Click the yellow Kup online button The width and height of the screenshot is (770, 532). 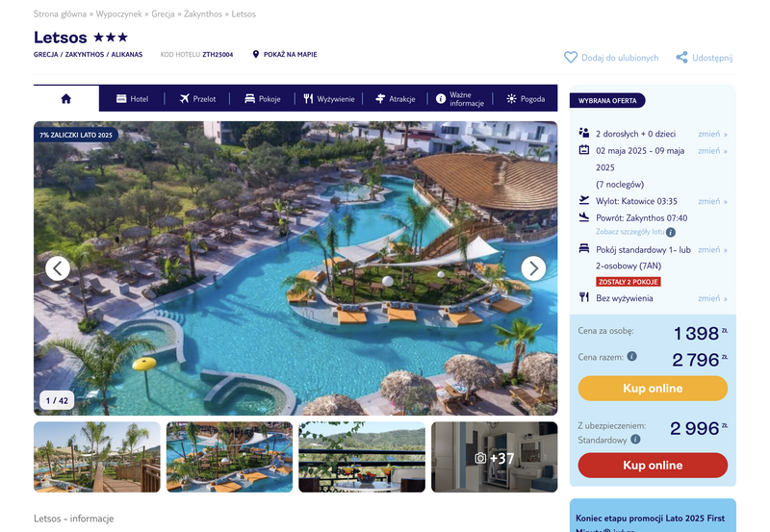coord(653,389)
